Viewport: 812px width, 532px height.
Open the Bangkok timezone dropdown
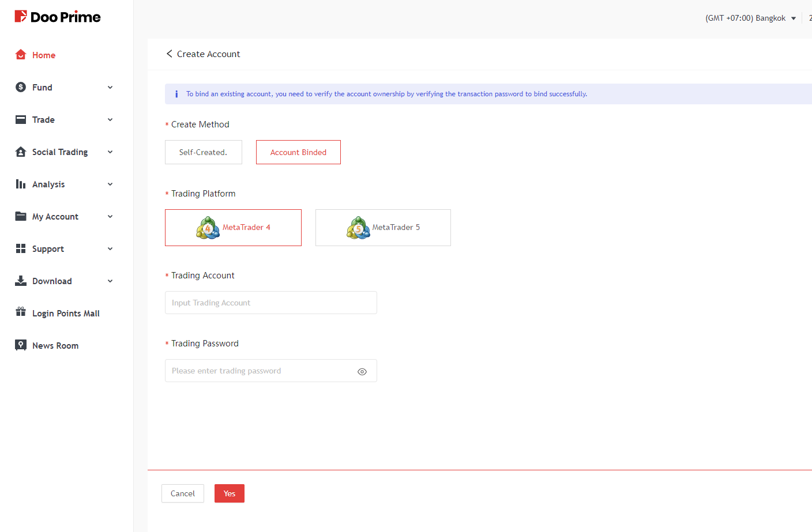750,18
